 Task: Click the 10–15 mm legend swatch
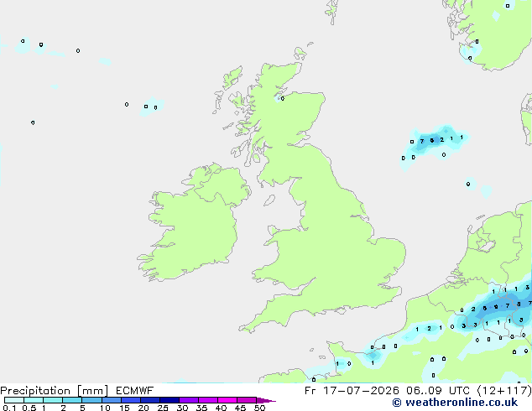click(111, 400)
